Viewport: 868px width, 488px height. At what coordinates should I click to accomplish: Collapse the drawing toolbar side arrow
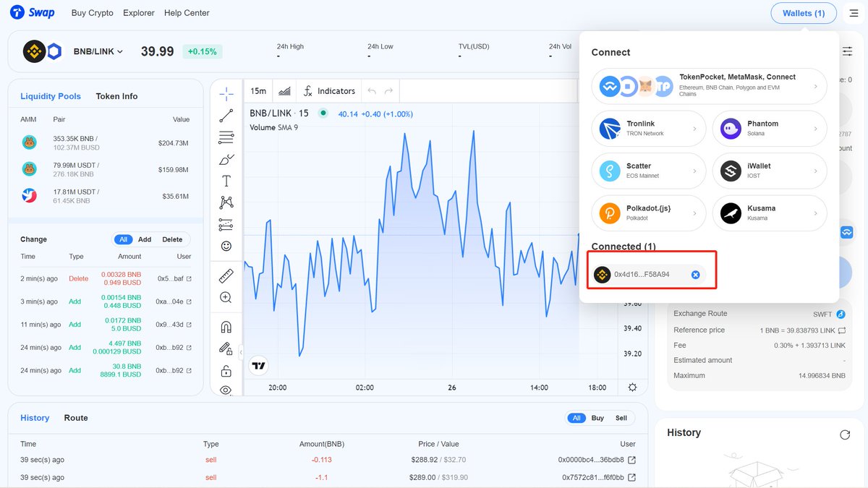pos(241,353)
